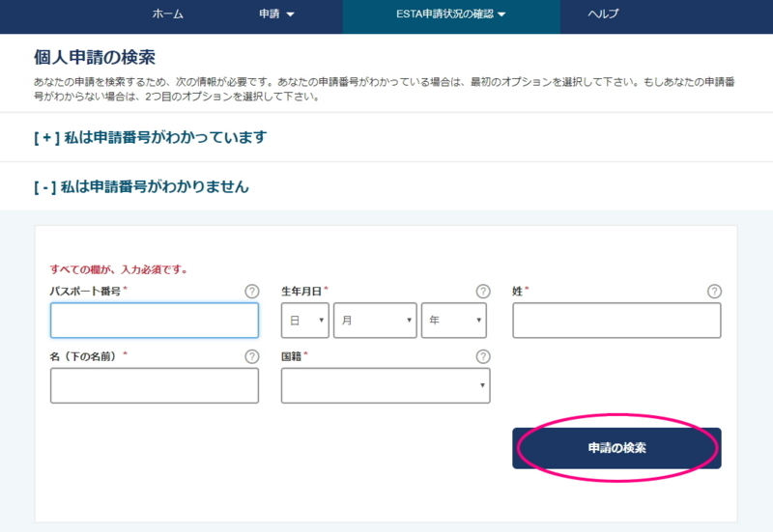Focus the 姓 input field
This screenshot has width=773, height=532.
[x=616, y=321]
